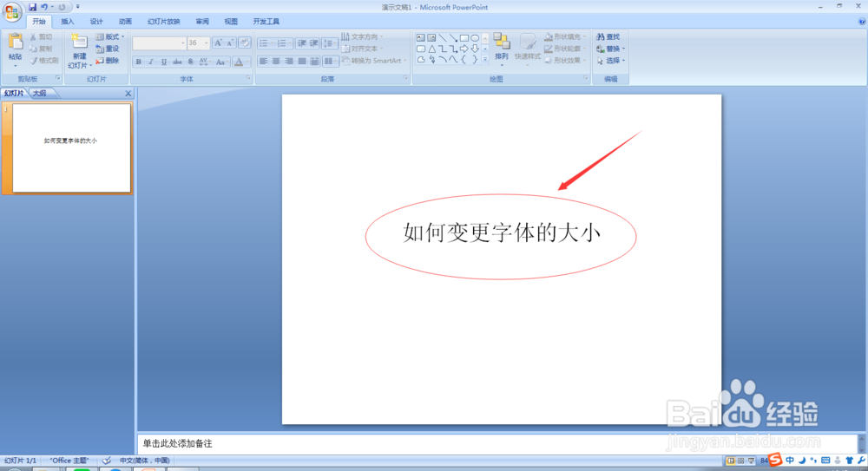The width and height of the screenshot is (868, 471).
Task: Open the Office button menu
Action: (x=11, y=11)
